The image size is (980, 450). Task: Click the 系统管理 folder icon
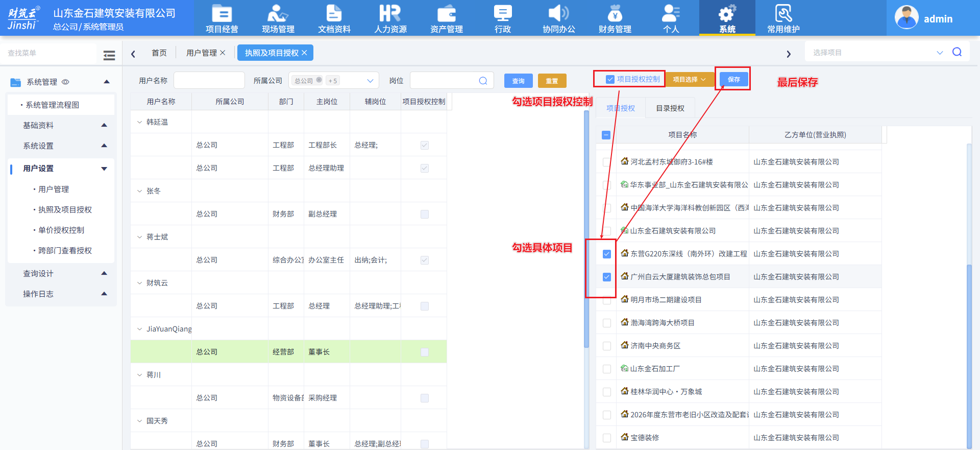[x=15, y=82]
